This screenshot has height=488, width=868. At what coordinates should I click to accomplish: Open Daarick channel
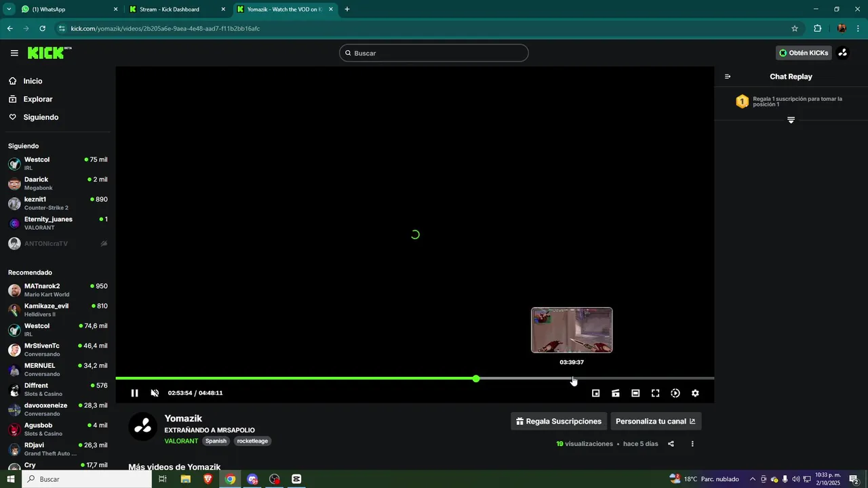point(58,184)
